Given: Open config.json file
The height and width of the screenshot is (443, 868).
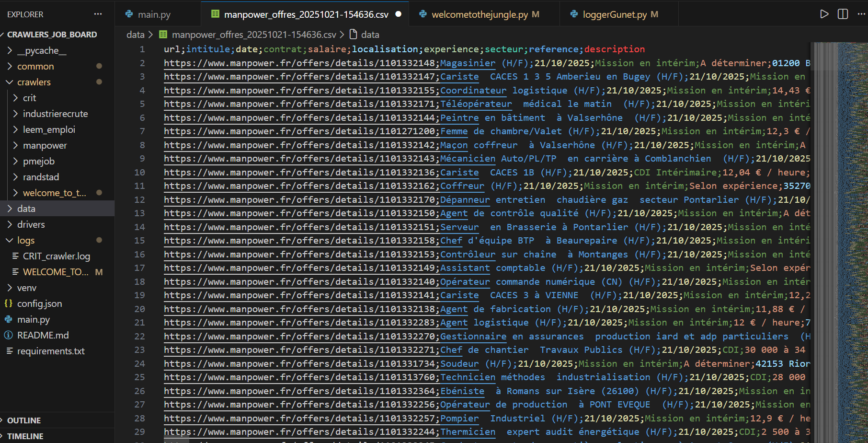Looking at the screenshot, I should [39, 303].
